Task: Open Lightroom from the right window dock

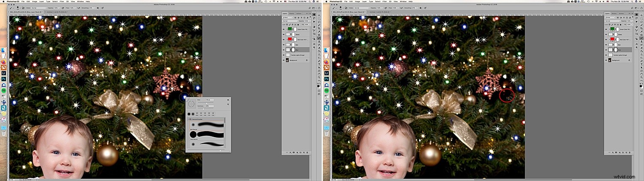Action: click(326, 73)
